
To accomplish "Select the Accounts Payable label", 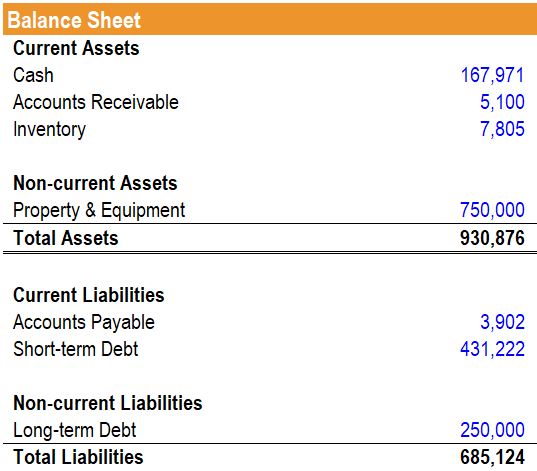I will [x=84, y=323].
